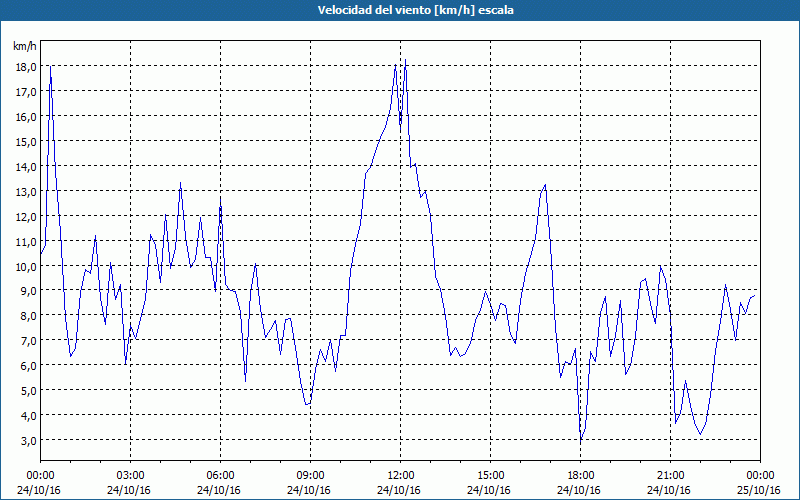Click the lowest wind dip at 18:00
800x500 pixels.
tap(581, 439)
